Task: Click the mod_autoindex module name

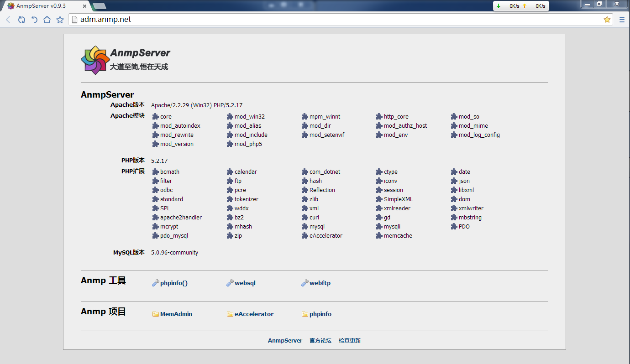Action: click(x=180, y=126)
